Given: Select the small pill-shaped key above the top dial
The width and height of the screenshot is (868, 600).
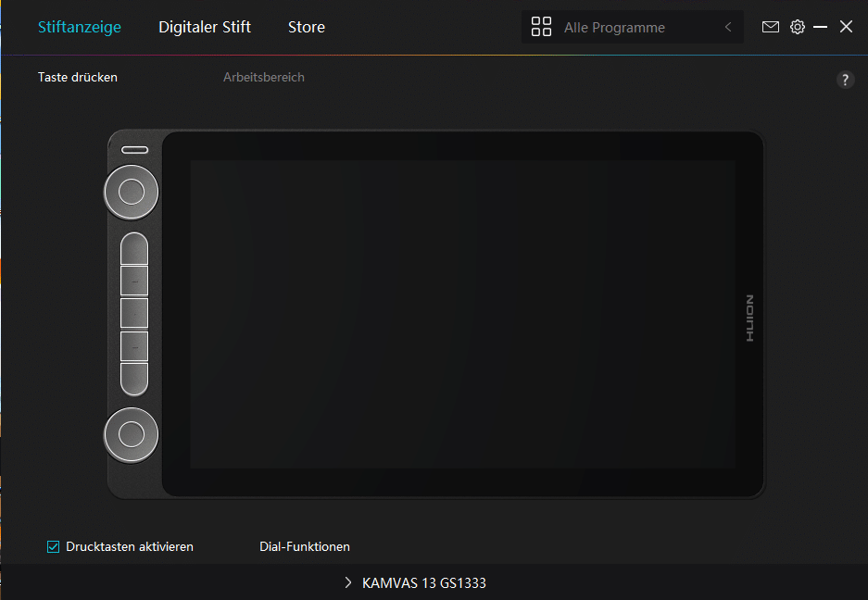Looking at the screenshot, I should pos(134,149).
